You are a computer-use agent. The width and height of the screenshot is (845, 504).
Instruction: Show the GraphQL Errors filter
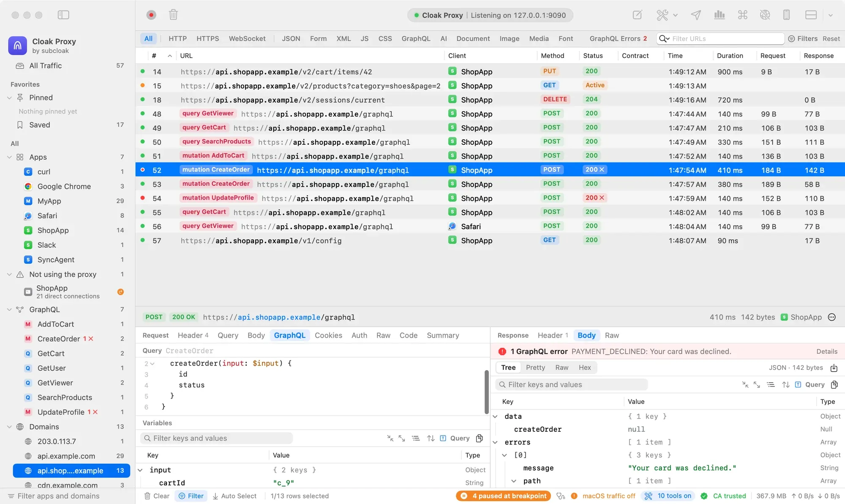coord(618,38)
